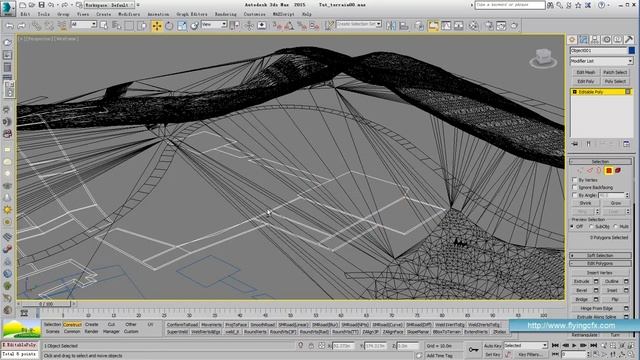Click the Redo arrow in main toolbar
The image size is (640, 360).
(22, 26)
